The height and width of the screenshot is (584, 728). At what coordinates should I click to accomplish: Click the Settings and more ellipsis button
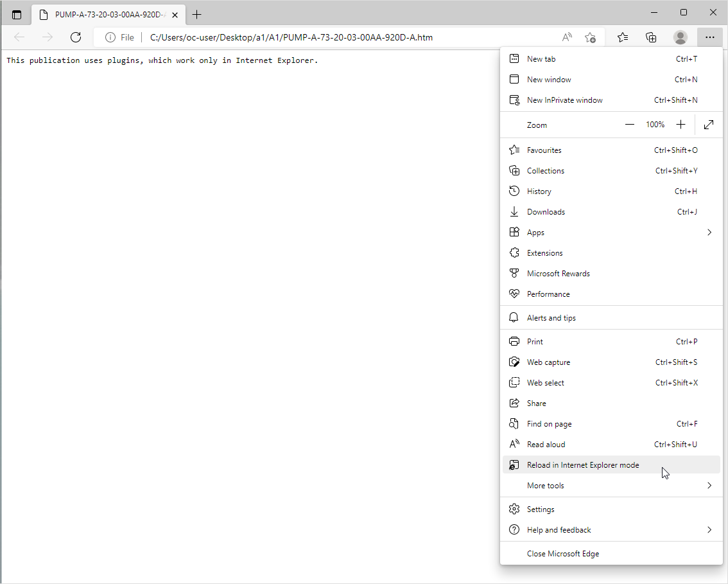tap(709, 37)
